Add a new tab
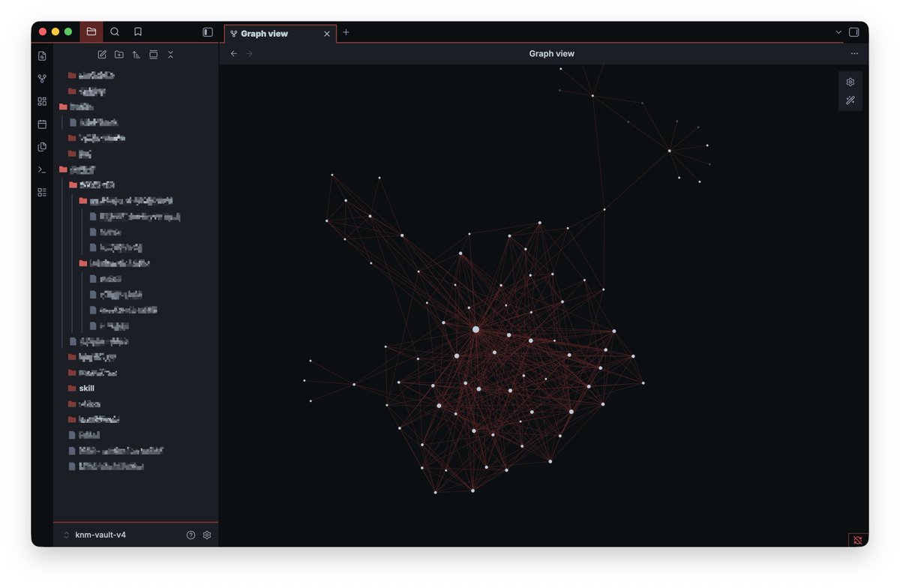The width and height of the screenshot is (900, 588). [346, 32]
